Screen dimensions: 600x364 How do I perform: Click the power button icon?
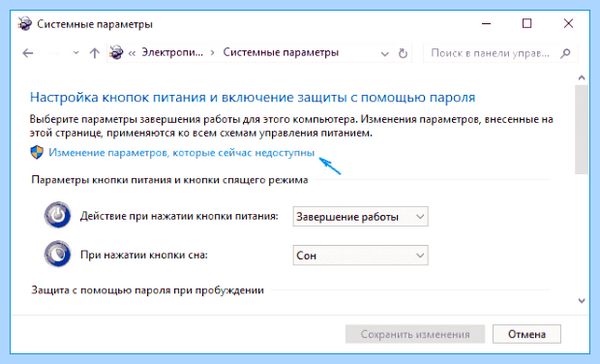click(x=57, y=215)
